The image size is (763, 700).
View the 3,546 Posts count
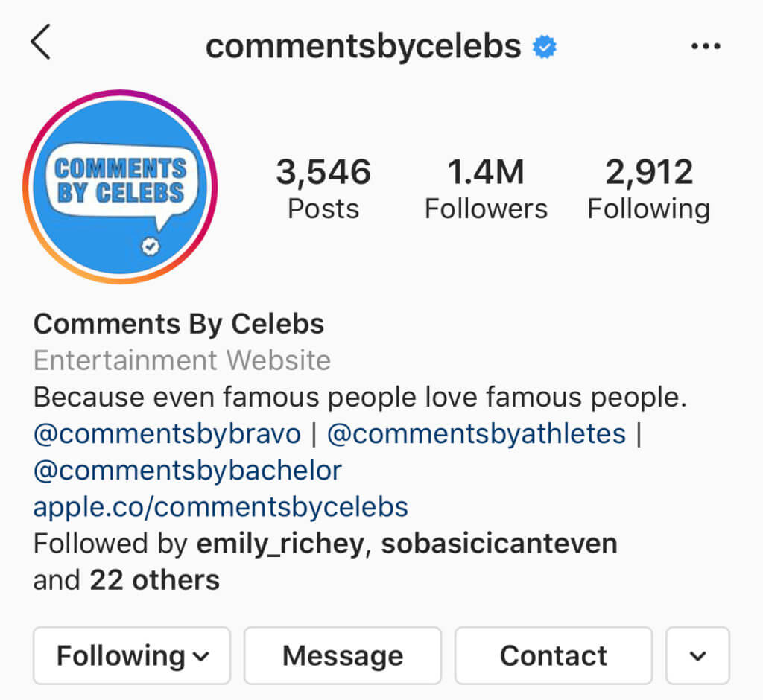click(x=323, y=189)
